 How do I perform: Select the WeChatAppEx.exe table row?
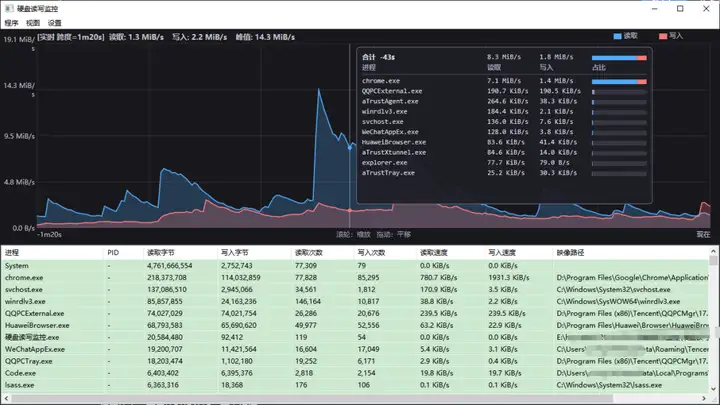pyautogui.click(x=355, y=349)
